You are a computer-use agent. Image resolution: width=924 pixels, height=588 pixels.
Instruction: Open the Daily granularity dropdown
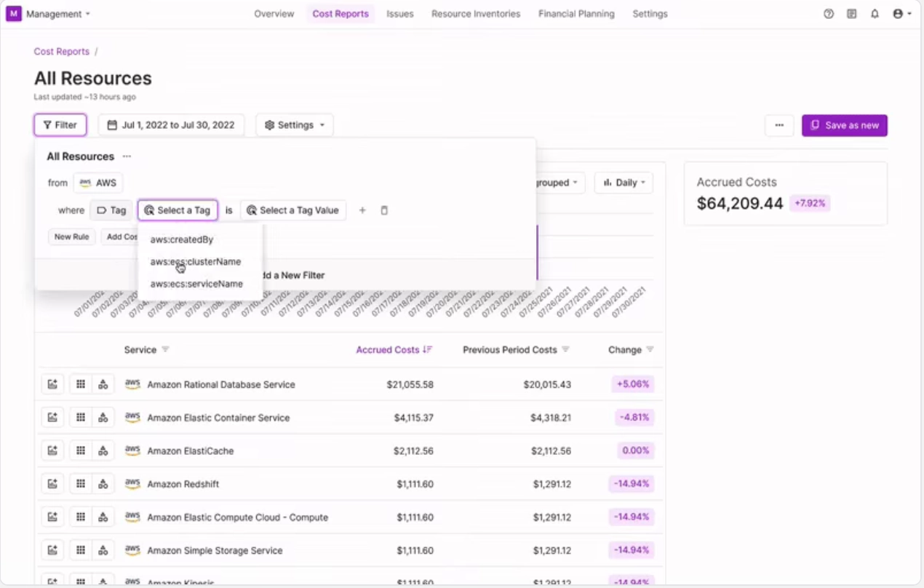(x=624, y=183)
